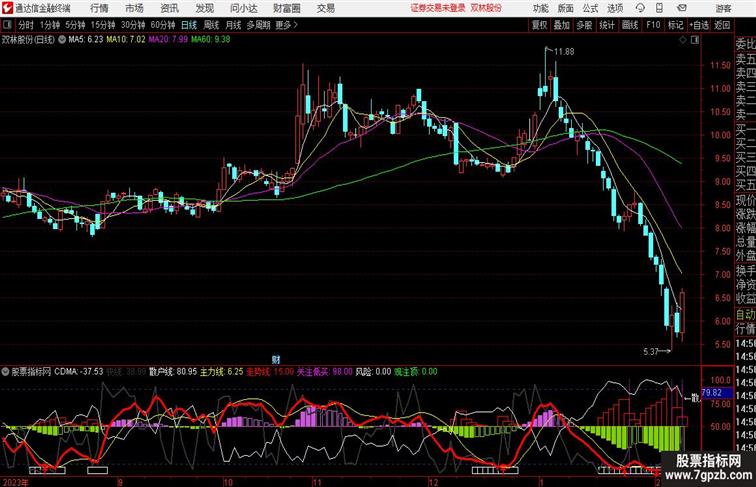The height and width of the screenshot is (487, 756).
Task: Click the 统计 statistics button
Action: pyautogui.click(x=607, y=25)
